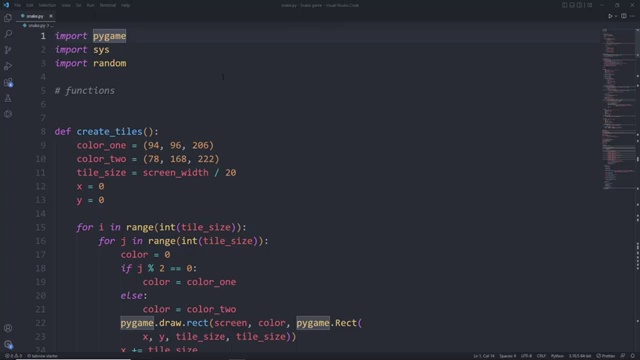Open editor More Actions ellipsis
The image size is (640, 360).
pyautogui.click(x=633, y=16)
